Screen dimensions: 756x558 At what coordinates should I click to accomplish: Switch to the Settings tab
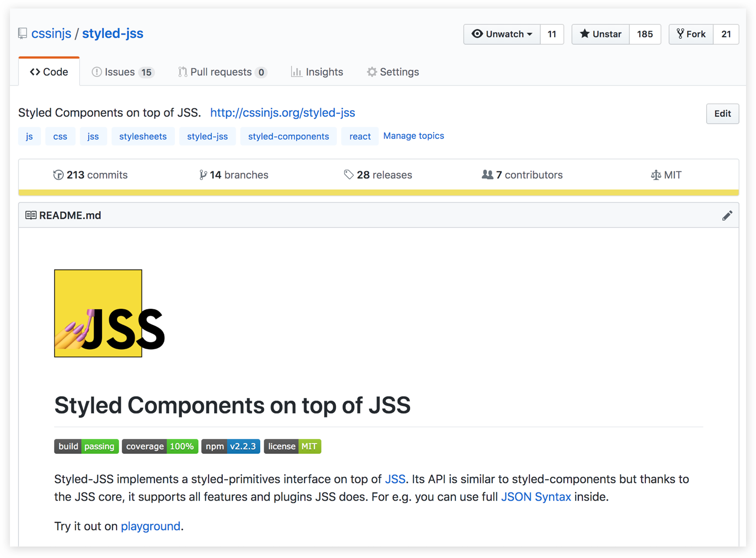click(x=393, y=72)
